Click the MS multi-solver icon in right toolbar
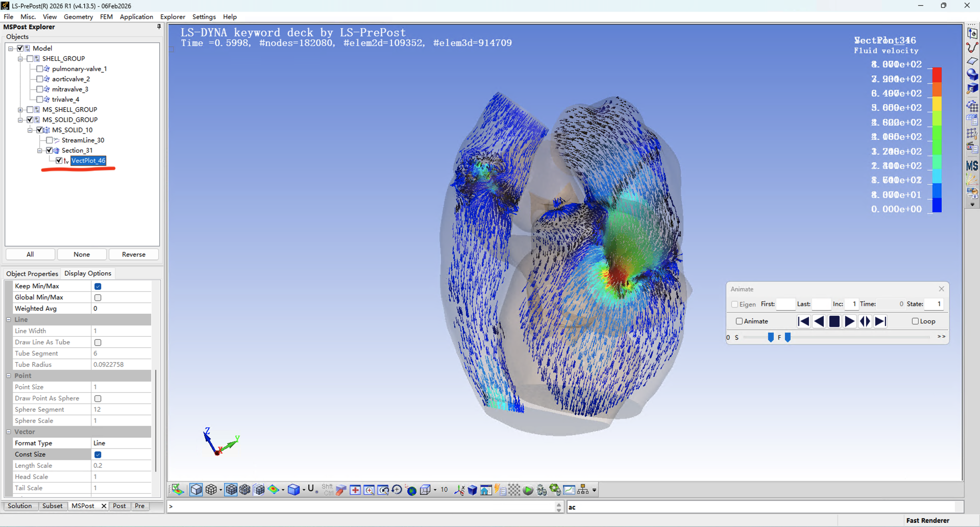980x527 pixels. [972, 166]
